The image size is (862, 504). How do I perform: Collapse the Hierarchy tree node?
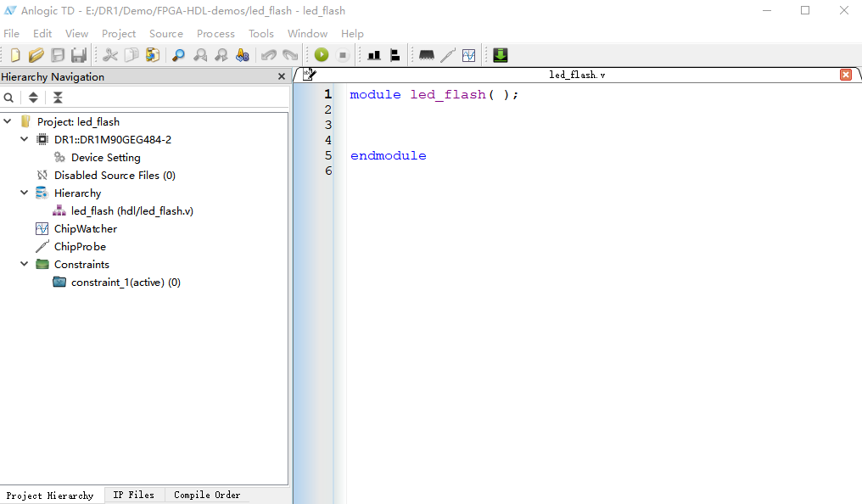[25, 193]
